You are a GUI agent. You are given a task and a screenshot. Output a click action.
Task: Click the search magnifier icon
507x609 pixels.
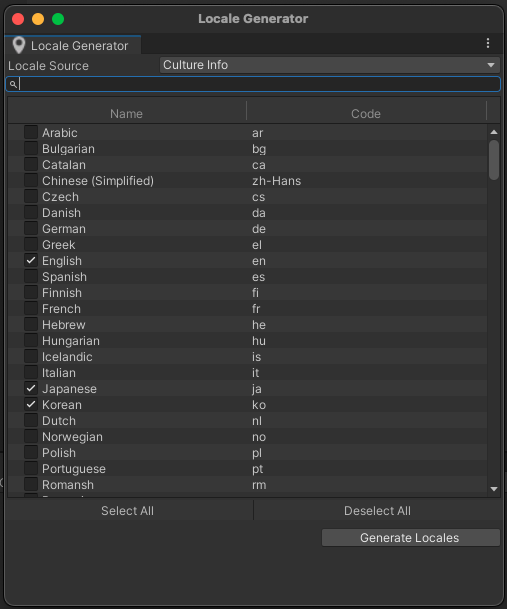[13, 84]
